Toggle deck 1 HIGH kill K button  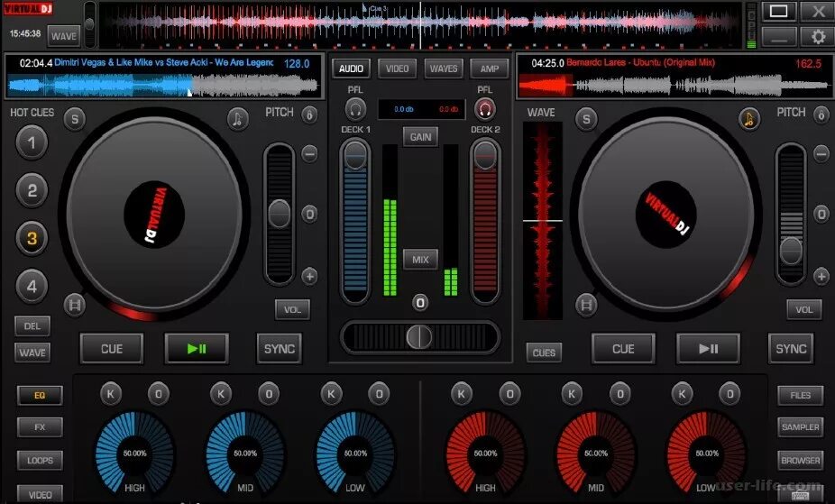click(x=110, y=394)
